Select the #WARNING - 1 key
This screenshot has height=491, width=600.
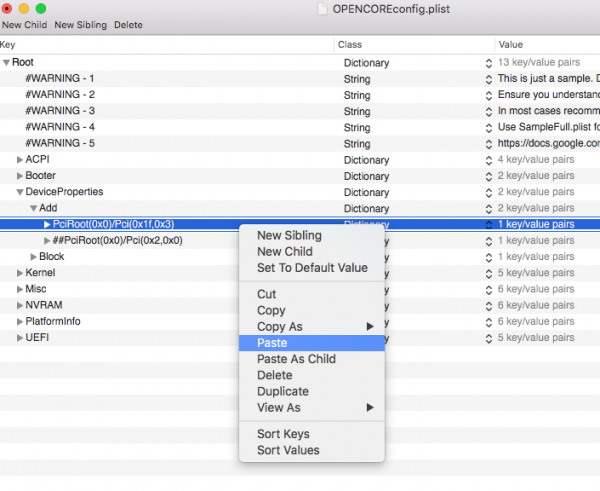point(60,78)
